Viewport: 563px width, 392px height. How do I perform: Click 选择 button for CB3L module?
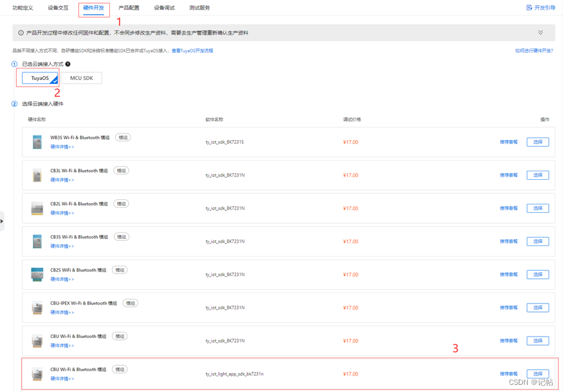tap(538, 175)
